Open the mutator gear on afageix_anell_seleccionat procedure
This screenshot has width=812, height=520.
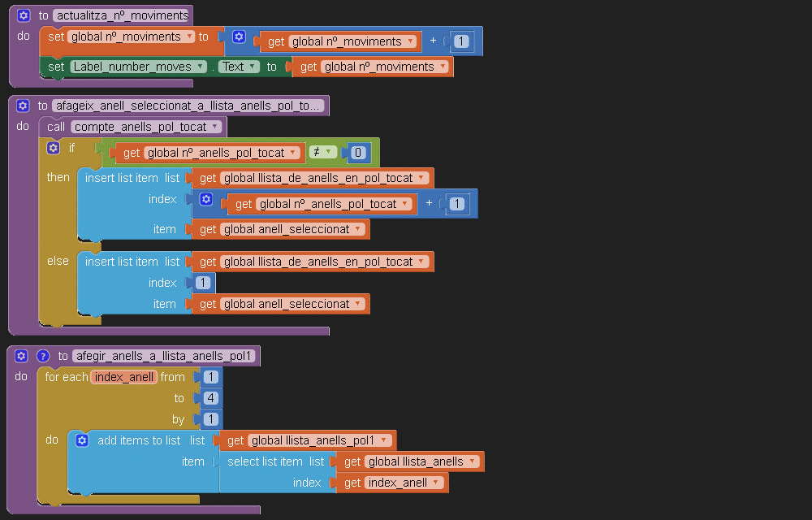22,106
